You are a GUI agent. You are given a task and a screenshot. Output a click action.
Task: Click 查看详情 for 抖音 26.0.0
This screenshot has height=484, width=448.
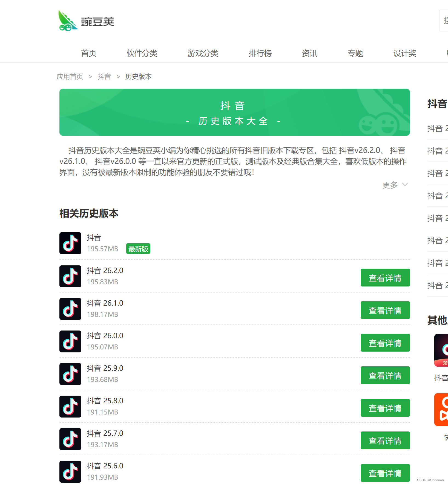pyautogui.click(x=385, y=343)
